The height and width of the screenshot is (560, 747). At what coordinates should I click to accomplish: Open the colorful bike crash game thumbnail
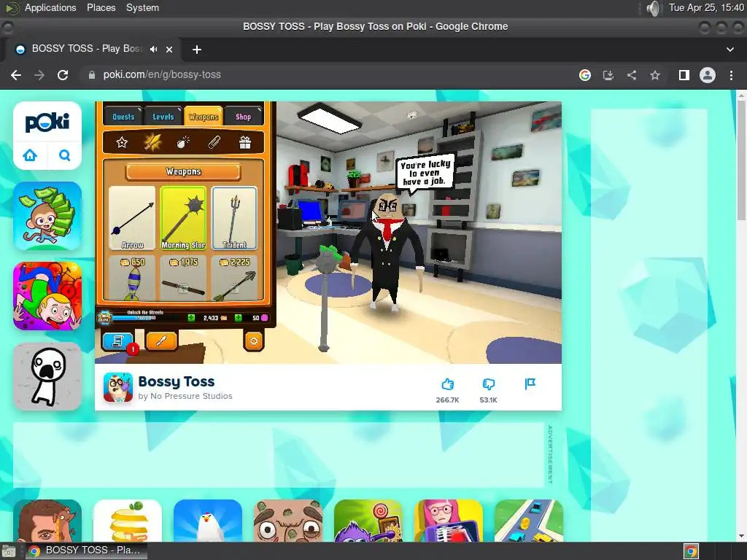tap(47, 296)
